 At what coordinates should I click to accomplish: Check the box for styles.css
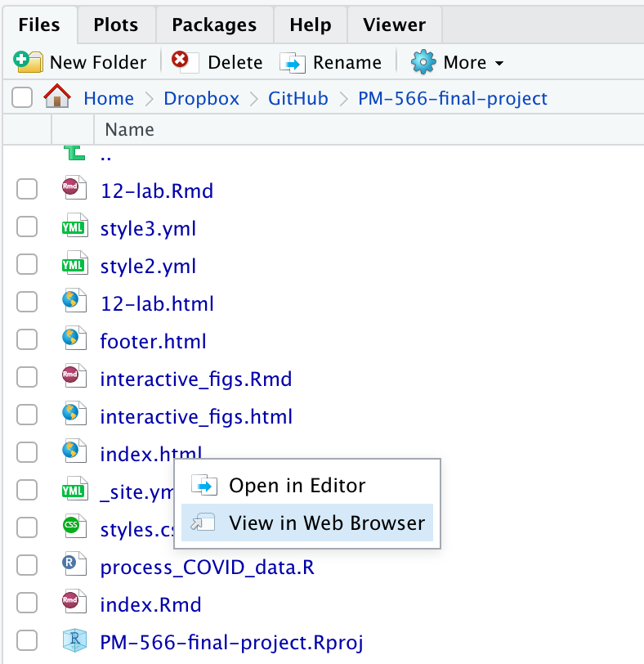(x=27, y=527)
